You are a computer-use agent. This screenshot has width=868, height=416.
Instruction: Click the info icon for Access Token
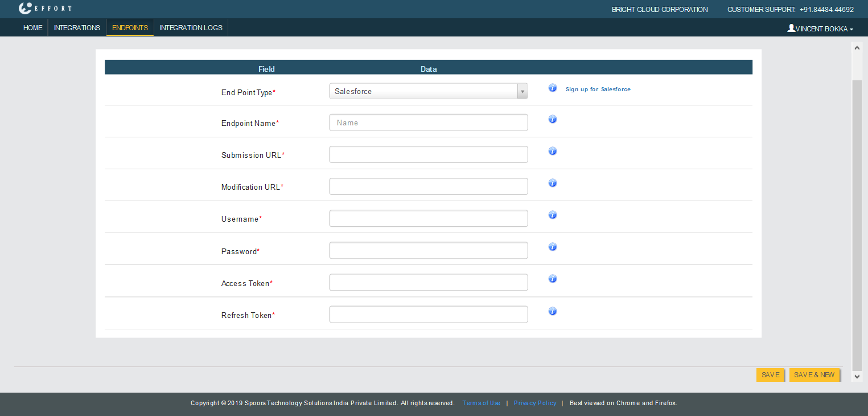(x=552, y=279)
